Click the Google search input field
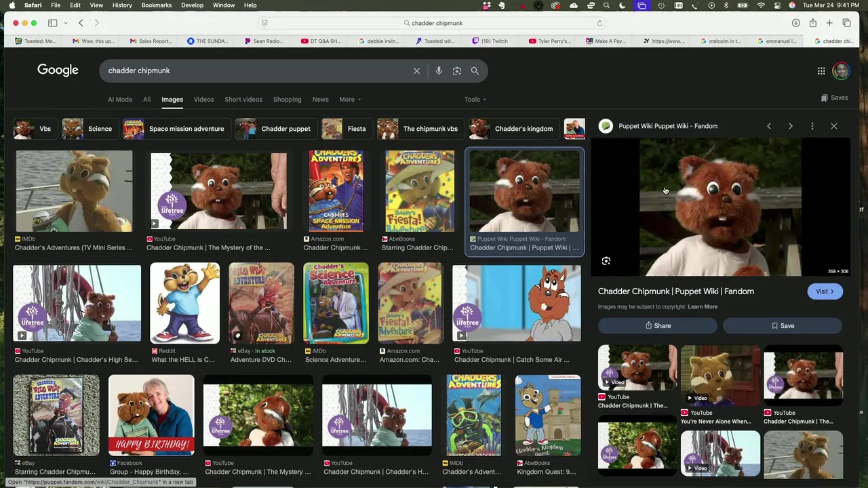The image size is (868, 488). pyautogui.click(x=258, y=70)
